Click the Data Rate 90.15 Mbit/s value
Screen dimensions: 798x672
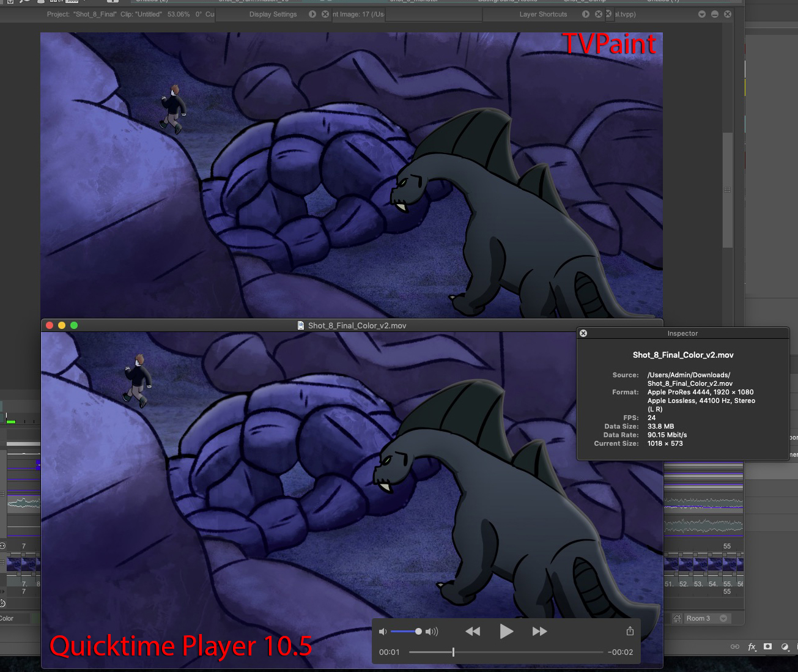[x=667, y=435]
